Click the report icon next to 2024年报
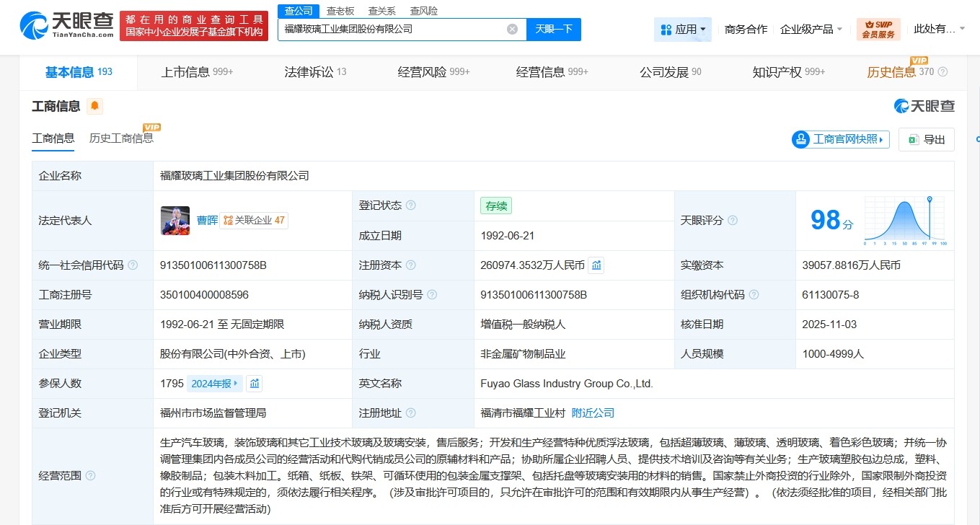Screen dimensions: 980x525 [254, 383]
